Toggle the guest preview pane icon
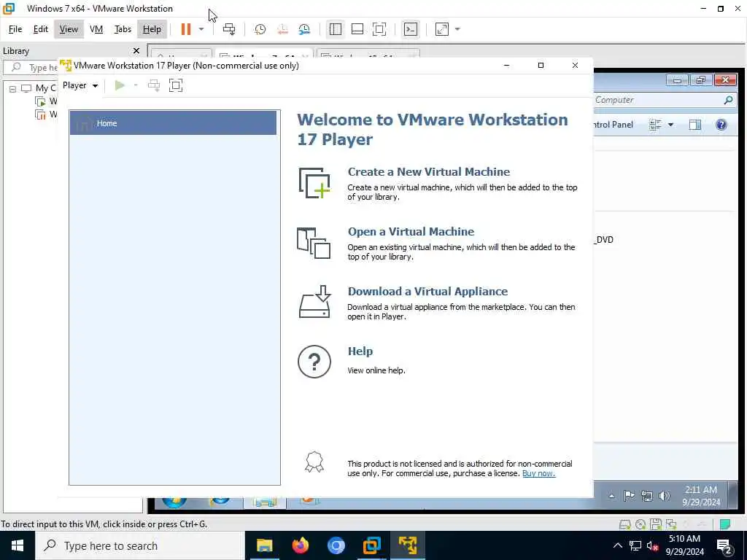Viewport: 747px width, 560px height. 695,125
